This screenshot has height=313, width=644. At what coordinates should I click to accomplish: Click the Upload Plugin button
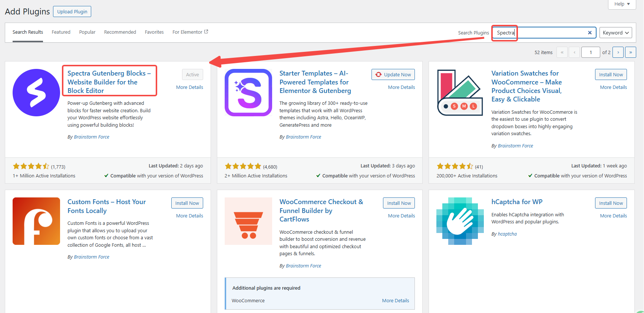[72, 11]
